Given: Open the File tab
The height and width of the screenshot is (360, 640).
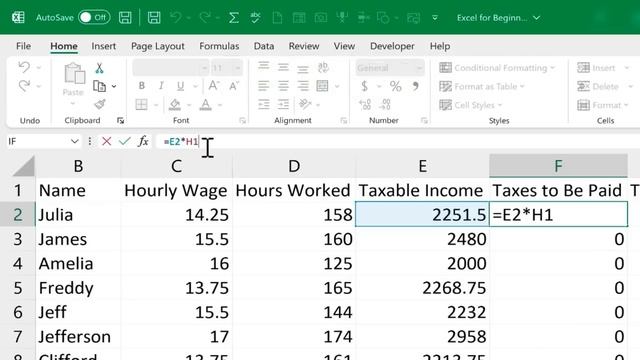Looking at the screenshot, I should click(23, 46).
